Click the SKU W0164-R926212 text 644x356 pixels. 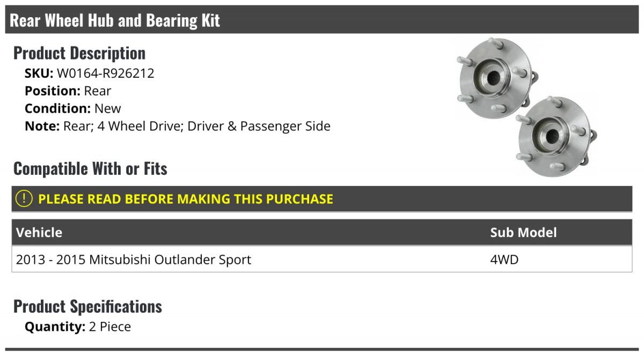90,73
